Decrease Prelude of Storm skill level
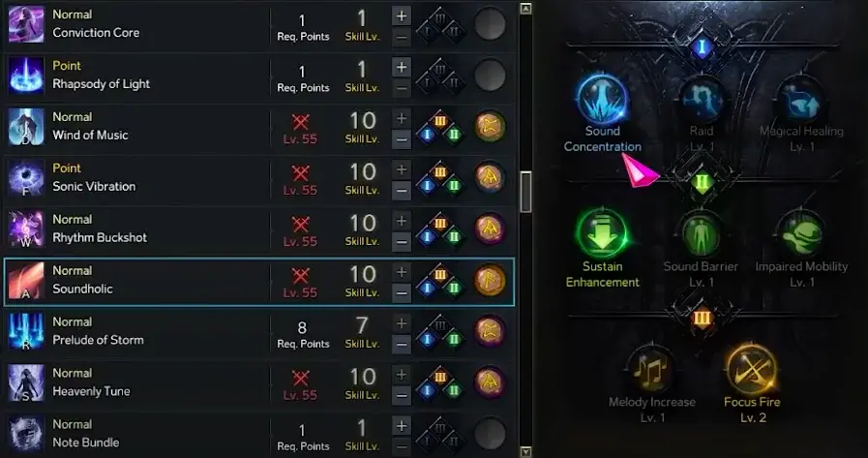Screen dimensions: 868x458 [x=402, y=344]
